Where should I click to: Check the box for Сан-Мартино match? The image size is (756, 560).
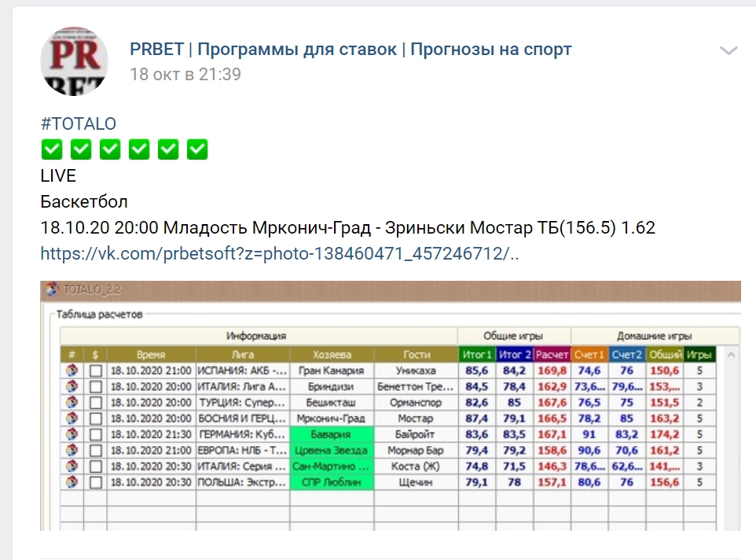96,466
